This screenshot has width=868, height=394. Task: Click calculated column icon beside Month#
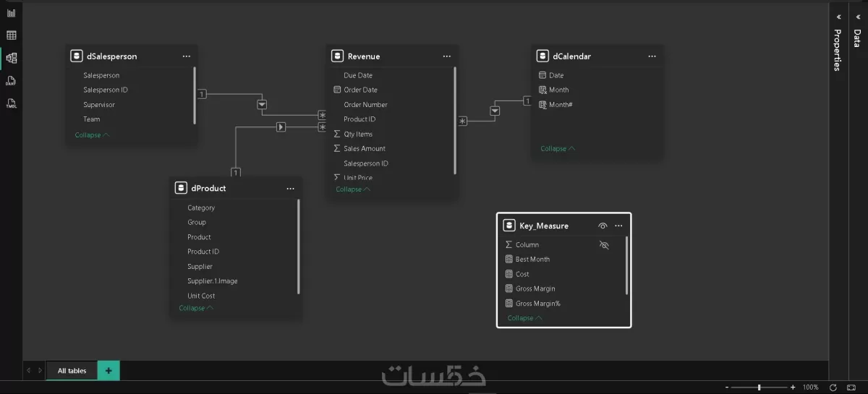point(542,105)
